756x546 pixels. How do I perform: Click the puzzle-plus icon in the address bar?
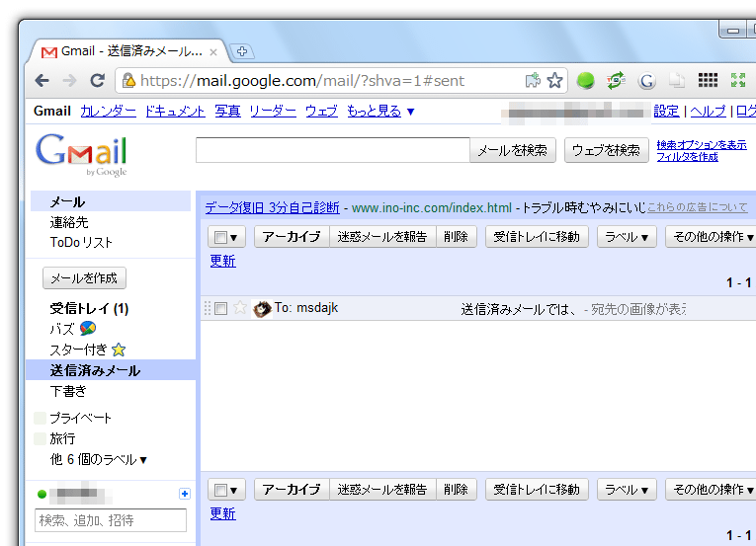click(x=533, y=80)
